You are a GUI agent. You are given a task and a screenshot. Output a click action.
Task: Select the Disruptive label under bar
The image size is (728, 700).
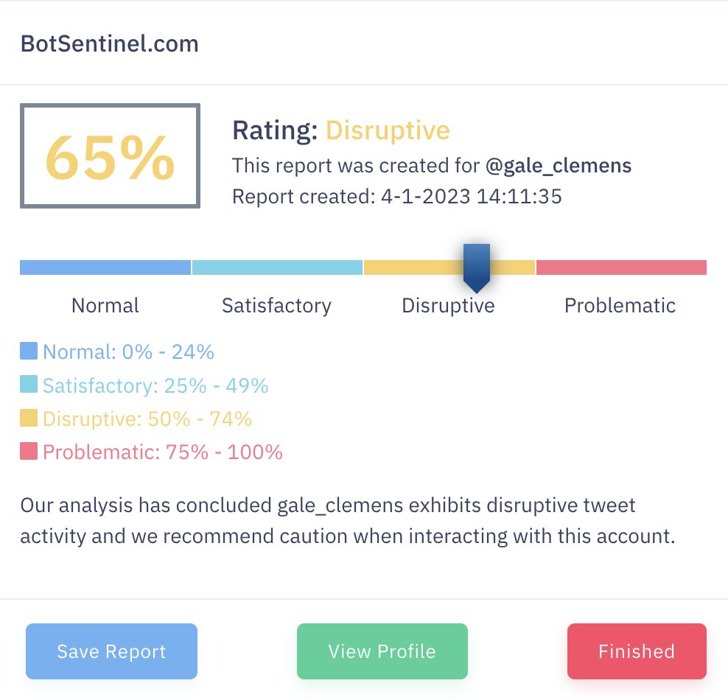tap(449, 306)
